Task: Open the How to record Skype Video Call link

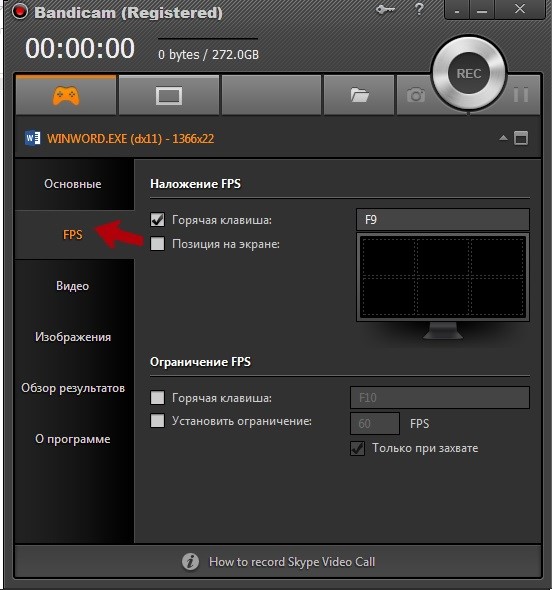Action: click(x=292, y=562)
